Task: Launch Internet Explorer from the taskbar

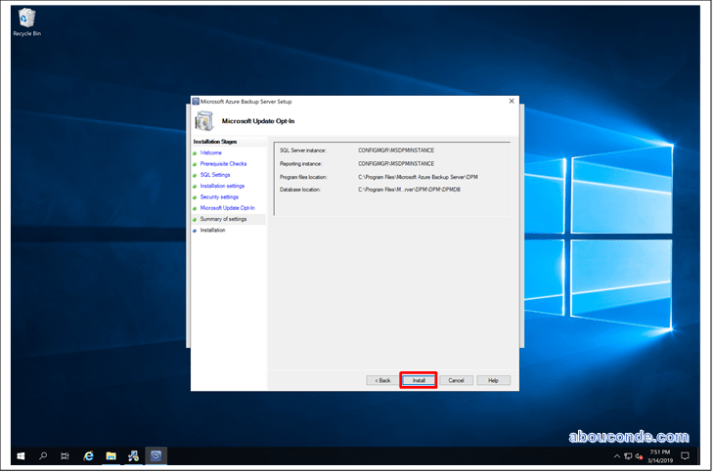Action: [88, 456]
